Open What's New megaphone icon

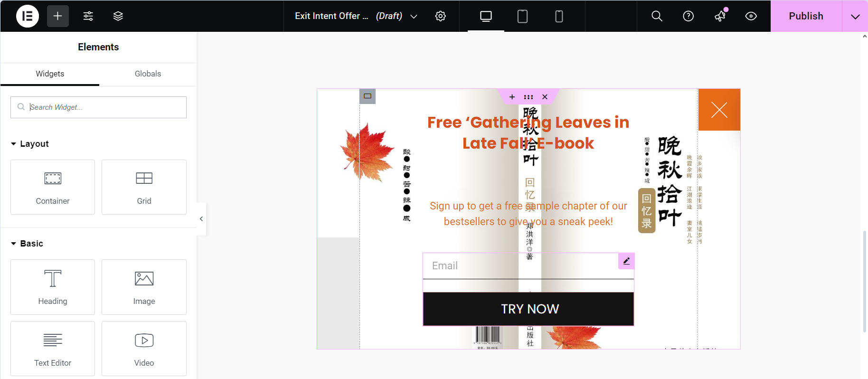(x=720, y=16)
